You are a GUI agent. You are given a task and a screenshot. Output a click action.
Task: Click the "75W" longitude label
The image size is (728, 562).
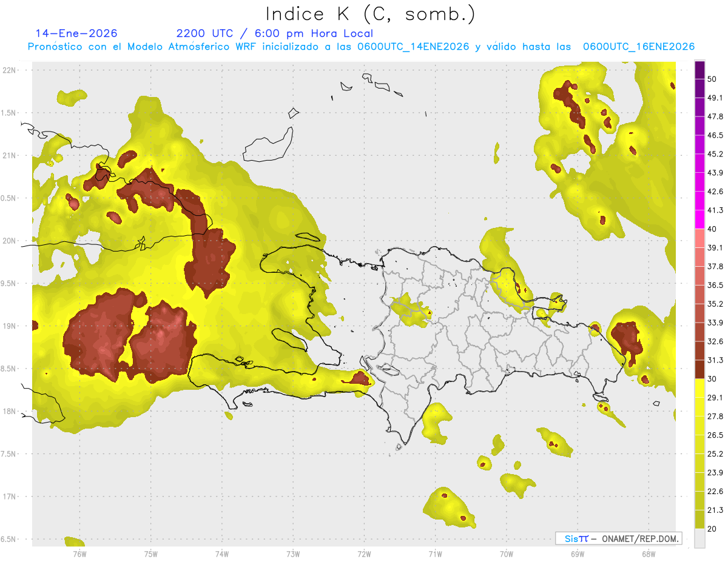coord(151,554)
